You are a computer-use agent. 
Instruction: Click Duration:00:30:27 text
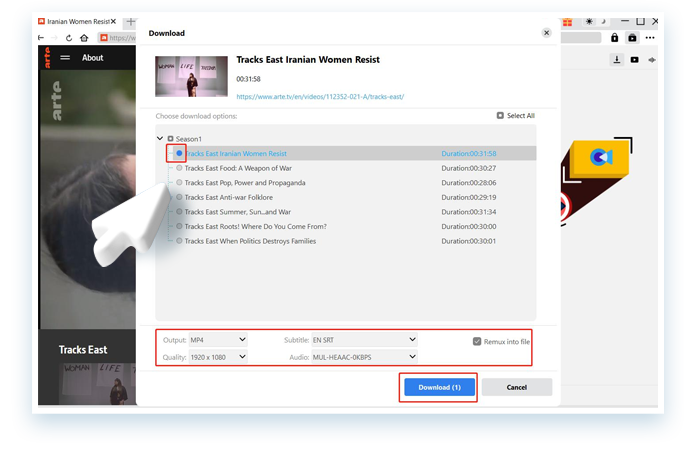point(469,168)
